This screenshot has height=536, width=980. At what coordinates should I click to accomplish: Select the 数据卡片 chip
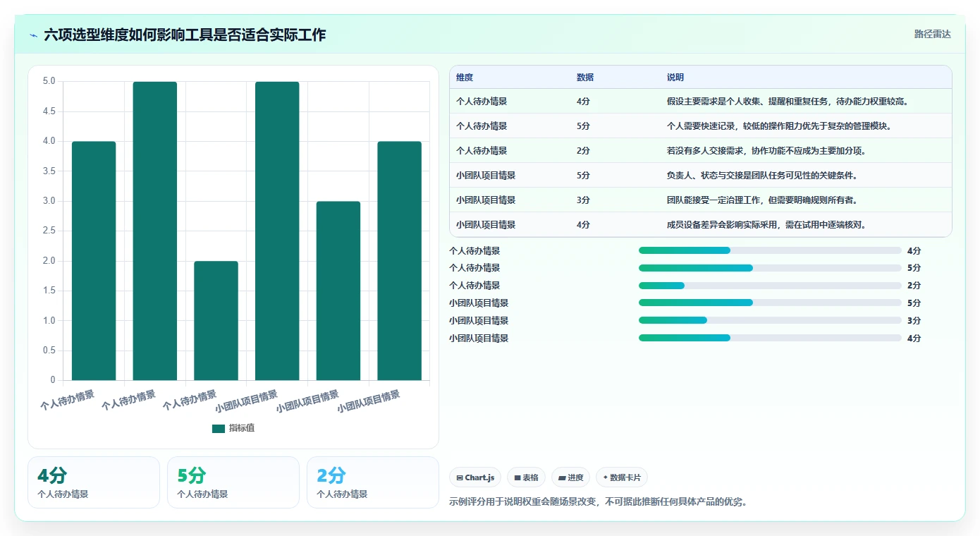click(622, 477)
